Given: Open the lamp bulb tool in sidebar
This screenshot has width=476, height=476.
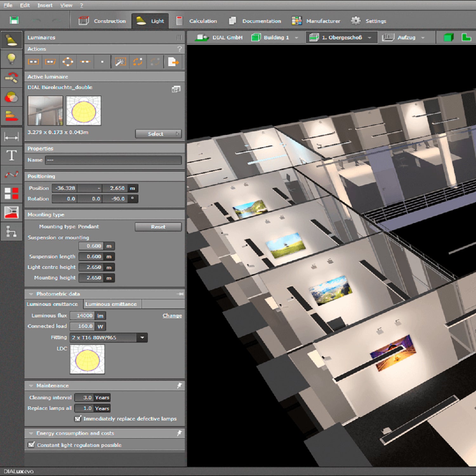Looking at the screenshot, I should 11,59.
